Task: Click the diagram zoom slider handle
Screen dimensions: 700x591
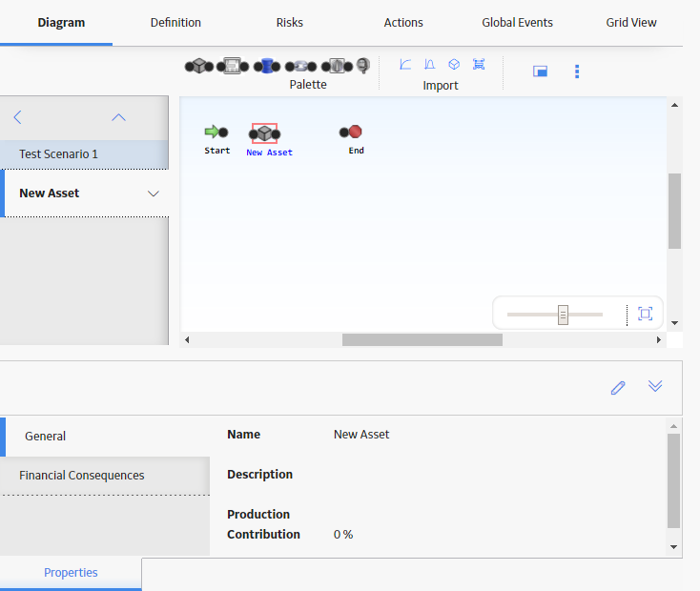Action: click(563, 315)
